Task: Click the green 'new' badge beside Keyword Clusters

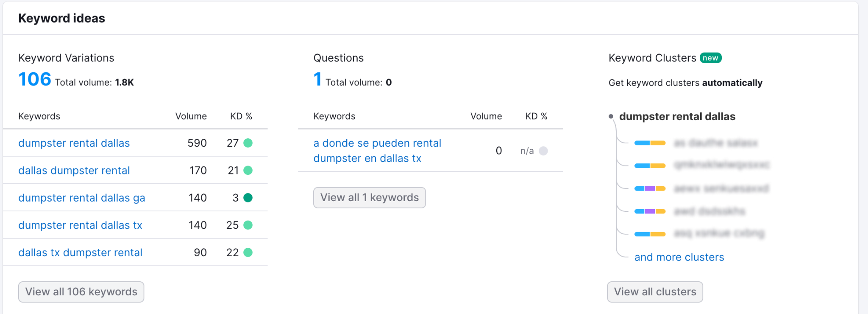Action: pyautogui.click(x=710, y=58)
